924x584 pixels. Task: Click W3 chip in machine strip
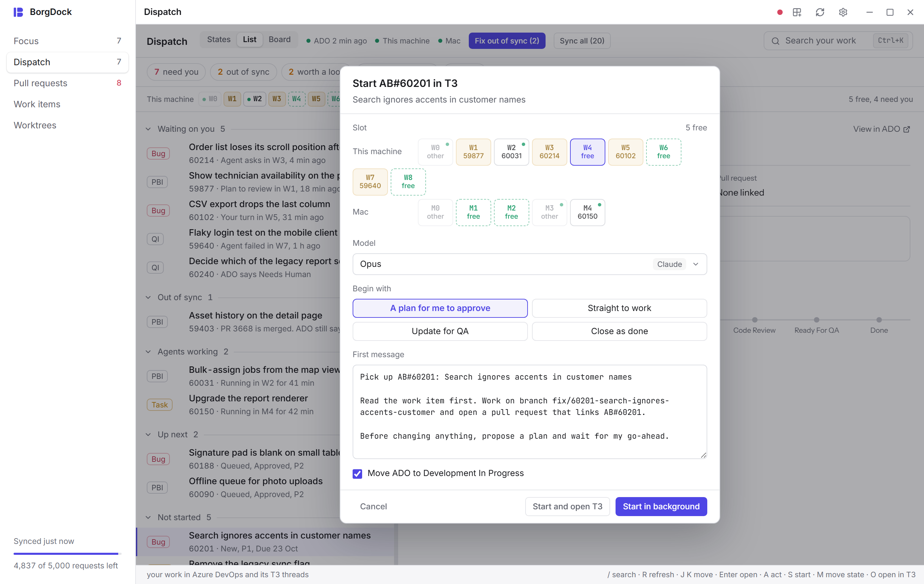coord(277,99)
